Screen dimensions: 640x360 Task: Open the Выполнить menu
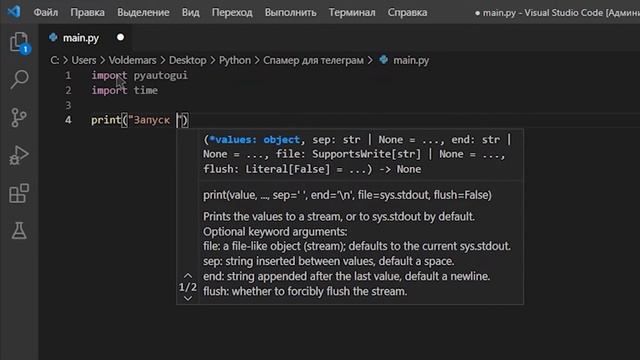click(x=290, y=12)
